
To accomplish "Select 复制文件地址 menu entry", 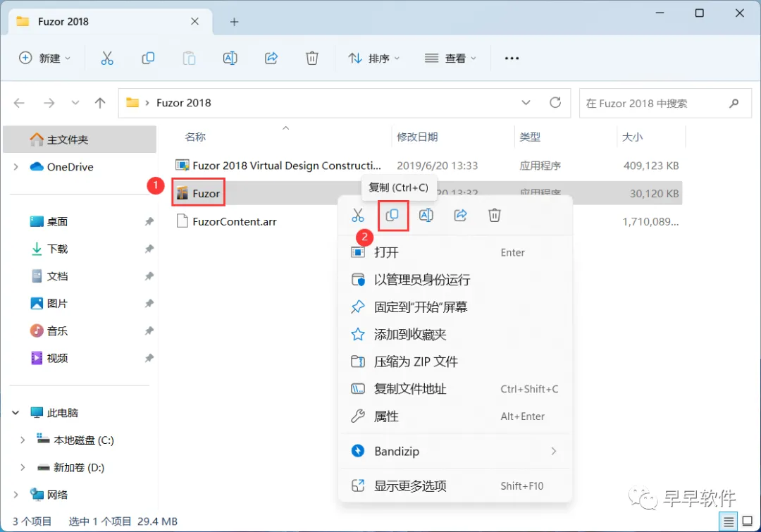I will [454, 389].
